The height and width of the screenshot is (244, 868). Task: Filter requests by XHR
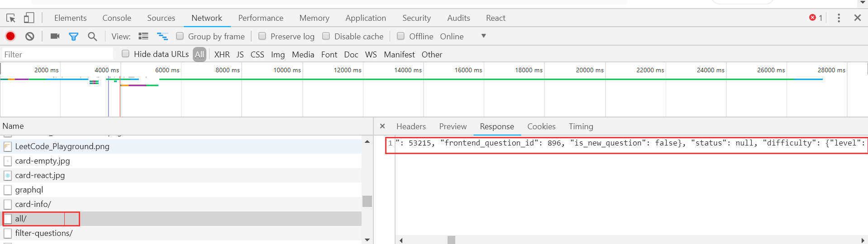click(222, 54)
